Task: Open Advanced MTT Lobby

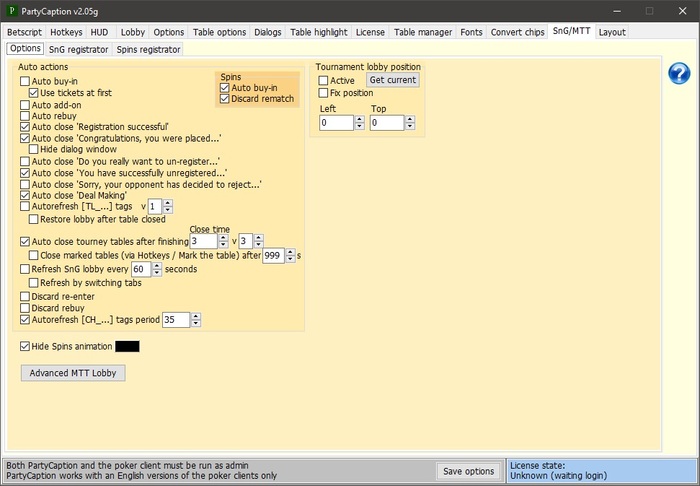Action: click(73, 373)
